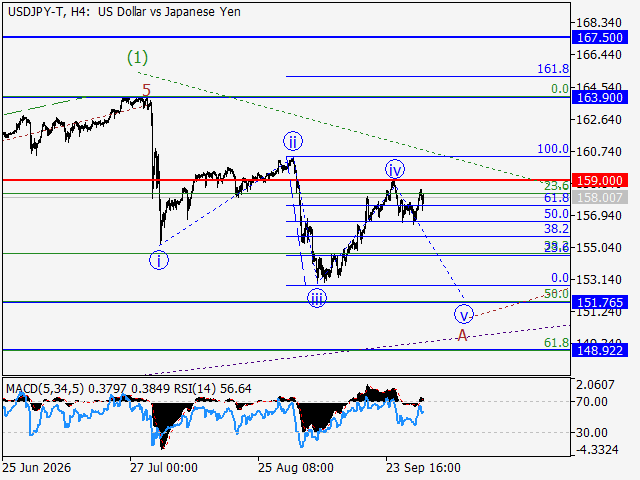640x480 pixels.
Task: Select the gray 158.007 current price label
Action: 600,198
